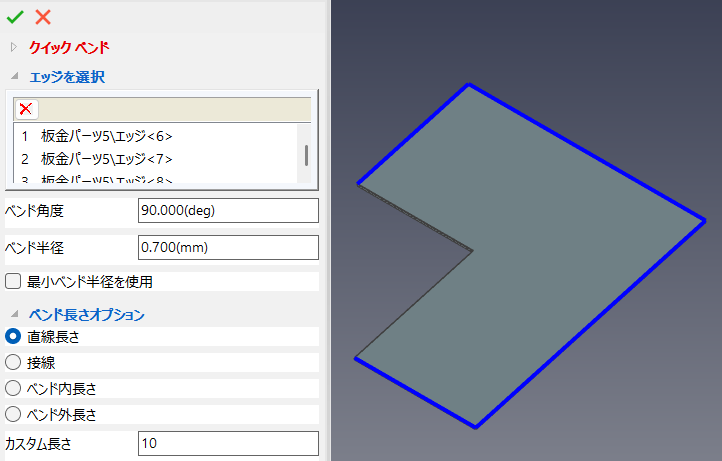Select the 接線 radio option
The width and height of the screenshot is (722, 461).
14,362
